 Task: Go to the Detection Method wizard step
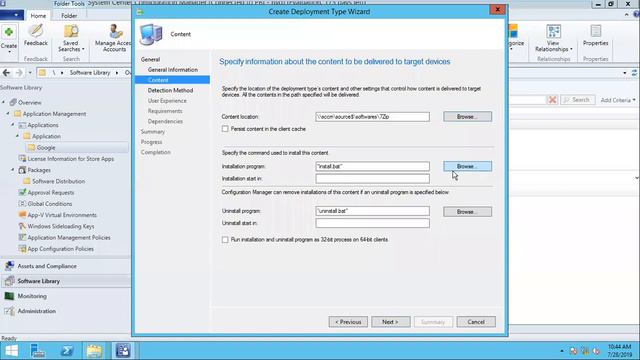170,90
